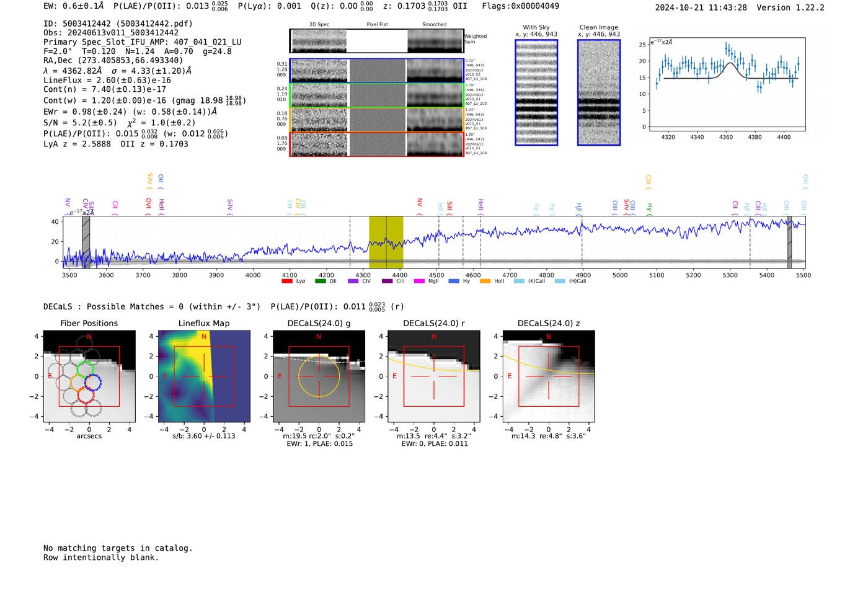
Task: Click the hatched gray region near 3550 Å
Action: (x=86, y=242)
